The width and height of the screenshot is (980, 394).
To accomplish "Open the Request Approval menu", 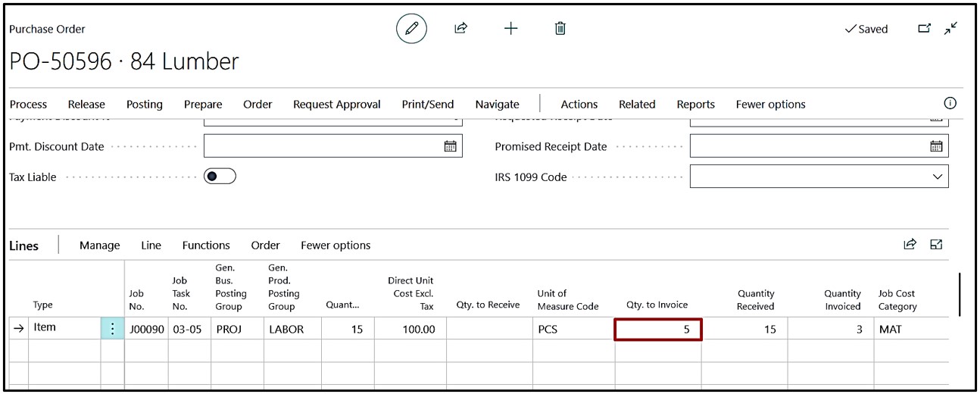I will 336,105.
